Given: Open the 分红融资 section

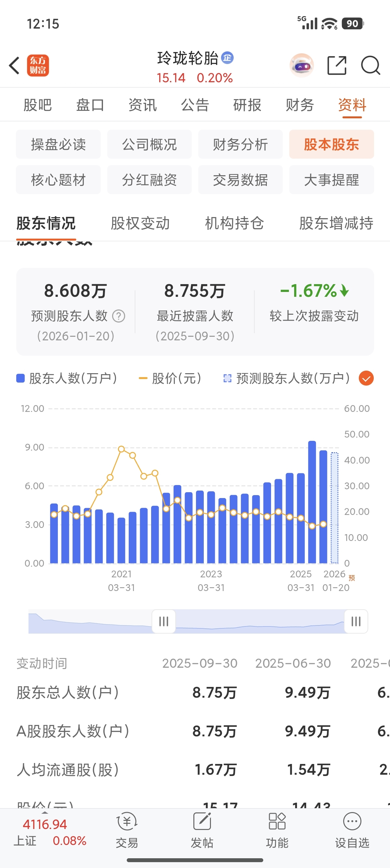Looking at the screenshot, I should tap(149, 179).
